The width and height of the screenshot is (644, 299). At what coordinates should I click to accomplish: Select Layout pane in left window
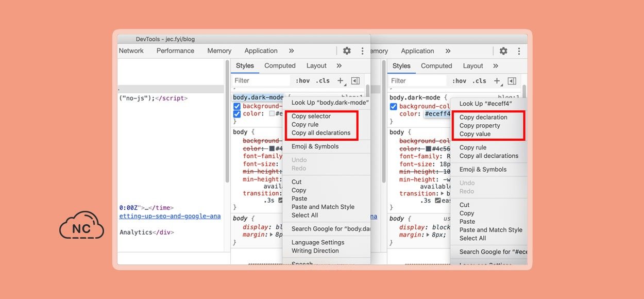point(316,65)
